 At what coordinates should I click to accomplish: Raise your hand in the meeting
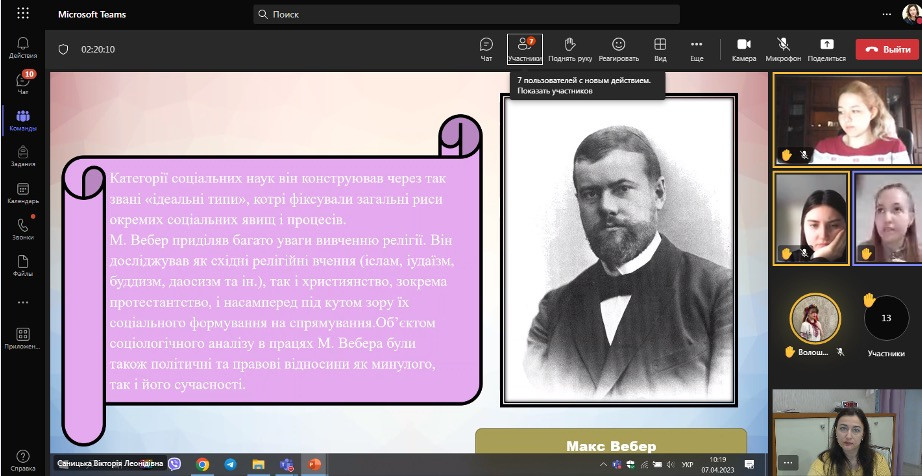pos(569,48)
